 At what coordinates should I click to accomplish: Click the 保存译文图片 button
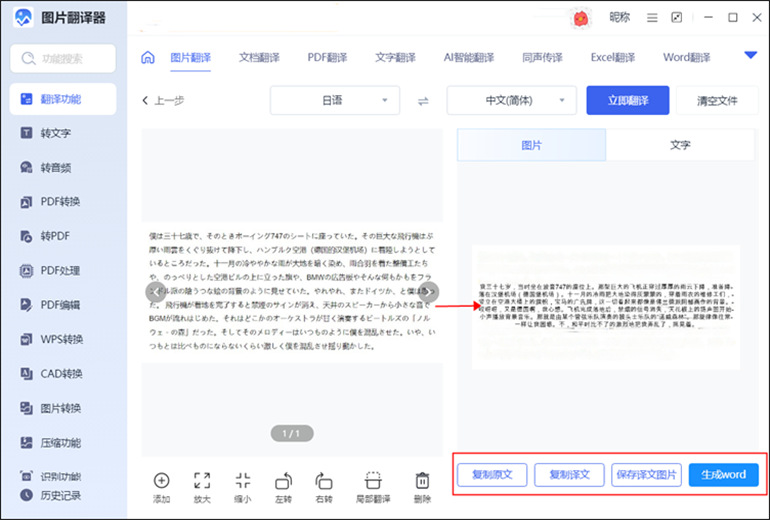[x=646, y=475]
